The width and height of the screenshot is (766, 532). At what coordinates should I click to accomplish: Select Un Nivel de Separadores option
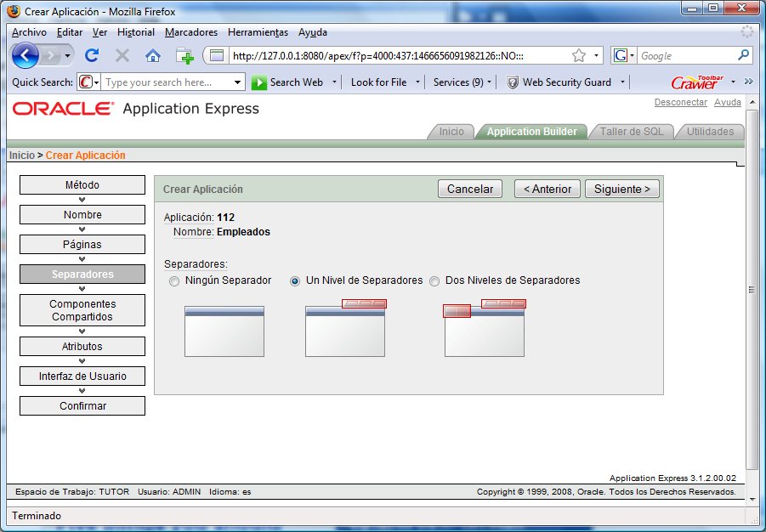294,281
